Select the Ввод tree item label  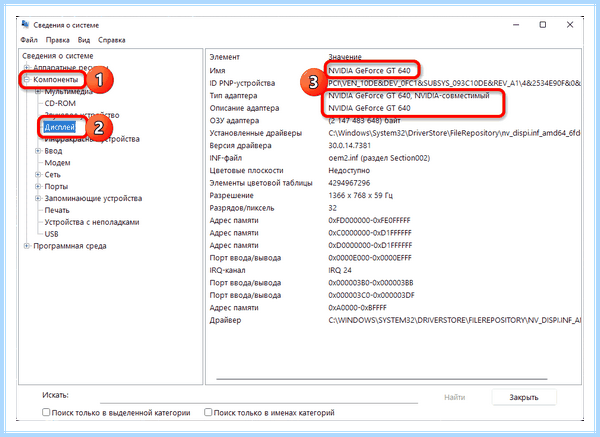(x=53, y=151)
